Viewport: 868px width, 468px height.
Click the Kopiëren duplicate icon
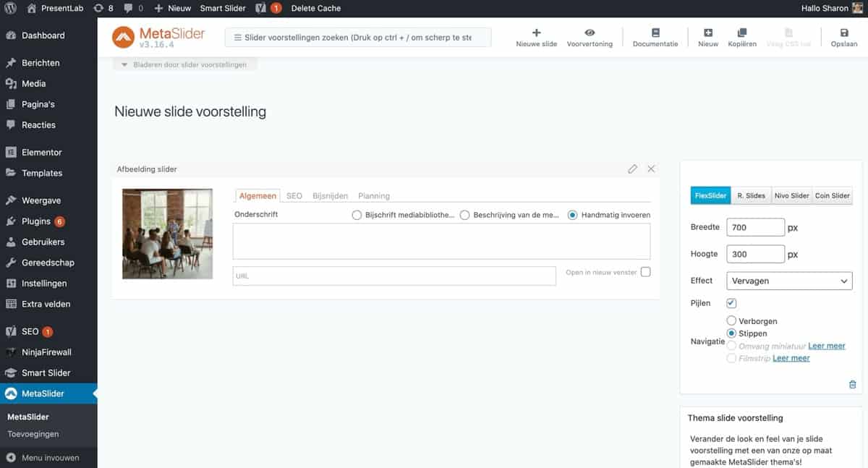[742, 33]
